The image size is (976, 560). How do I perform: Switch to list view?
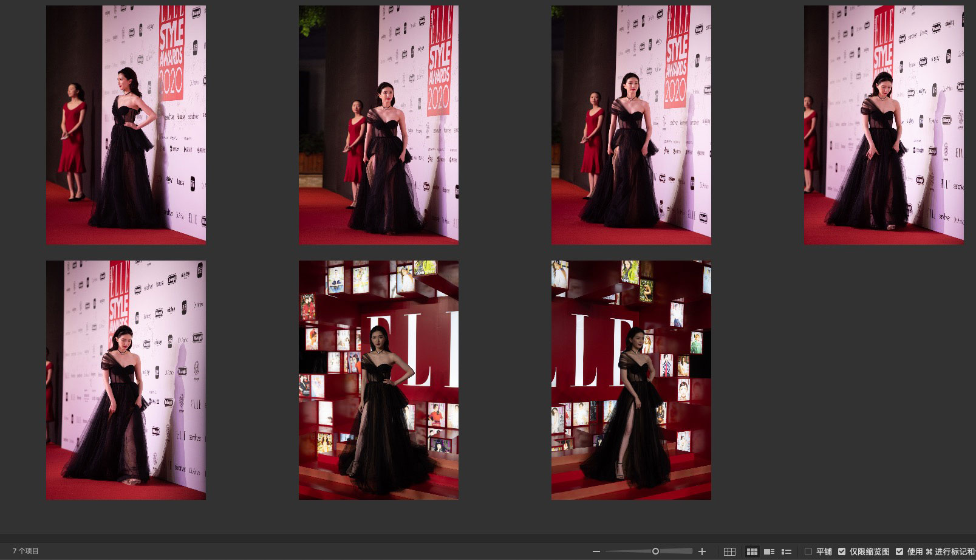pyautogui.click(x=786, y=551)
